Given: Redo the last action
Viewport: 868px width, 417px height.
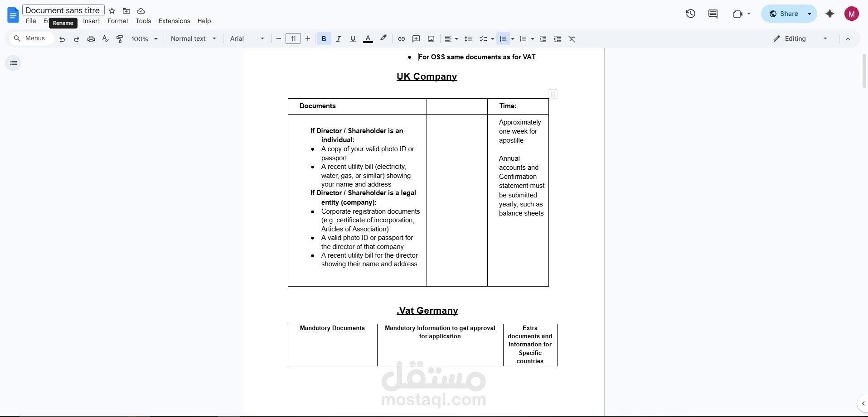Looking at the screenshot, I should coord(77,39).
